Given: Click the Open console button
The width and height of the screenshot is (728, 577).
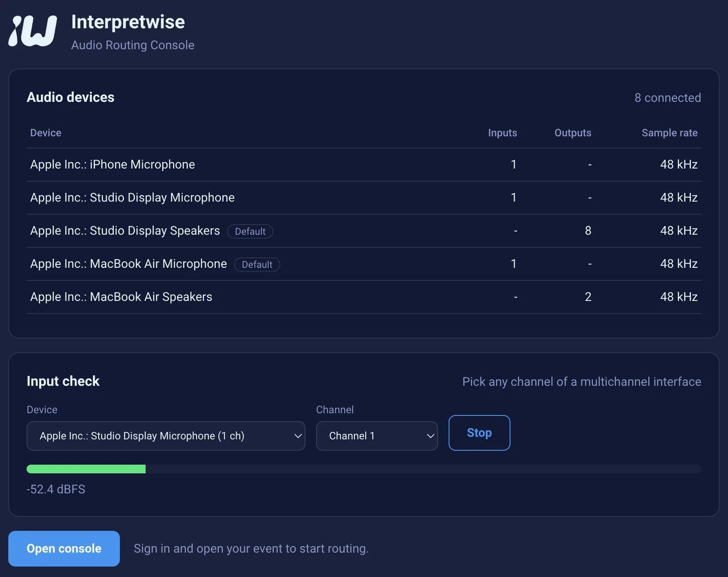Looking at the screenshot, I should tap(64, 548).
